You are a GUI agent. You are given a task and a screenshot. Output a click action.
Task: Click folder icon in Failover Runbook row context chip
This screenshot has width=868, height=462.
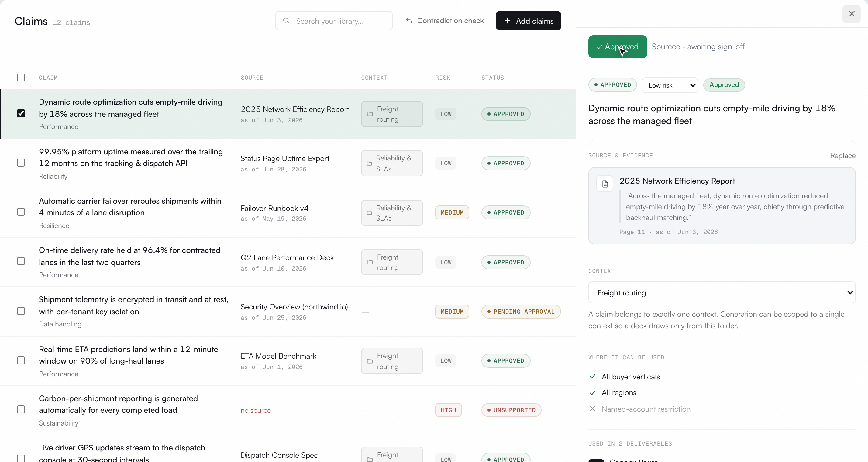(x=369, y=213)
